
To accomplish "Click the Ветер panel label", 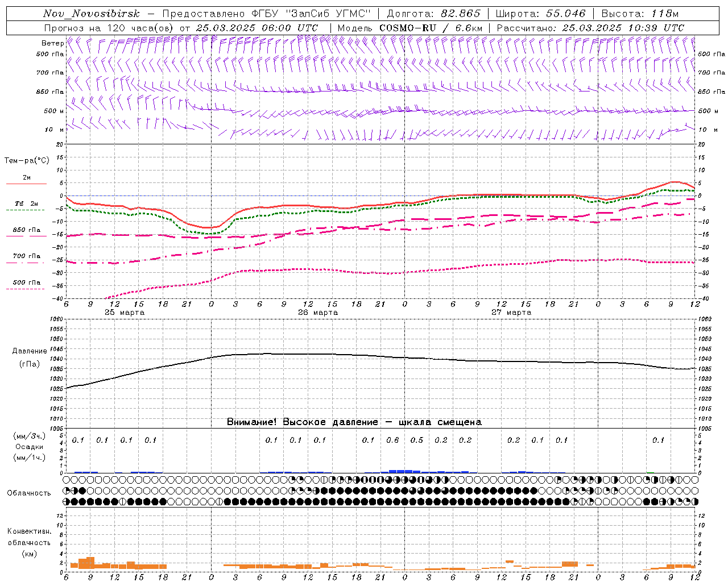I will 52,43.
